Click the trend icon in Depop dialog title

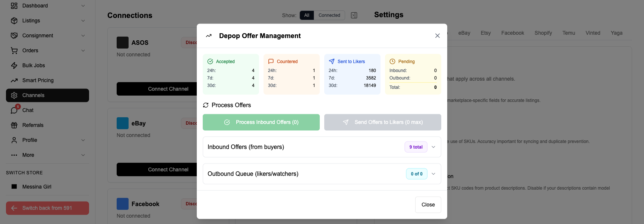tap(209, 36)
